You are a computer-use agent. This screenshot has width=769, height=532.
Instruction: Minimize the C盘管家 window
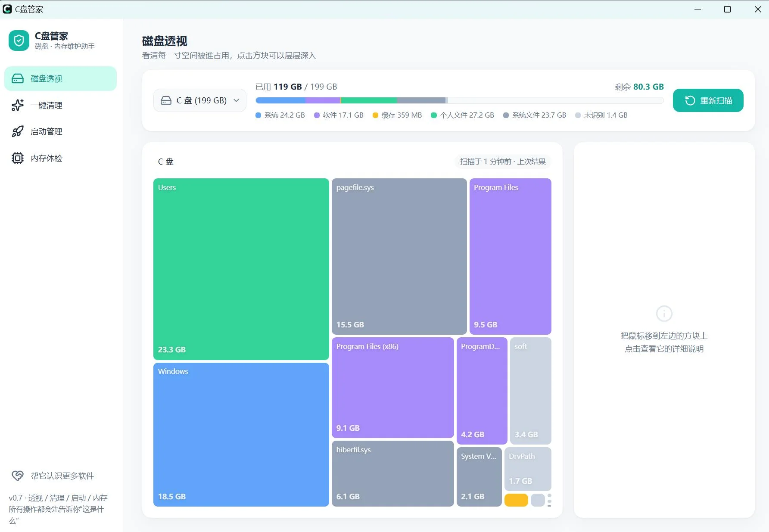pyautogui.click(x=698, y=9)
